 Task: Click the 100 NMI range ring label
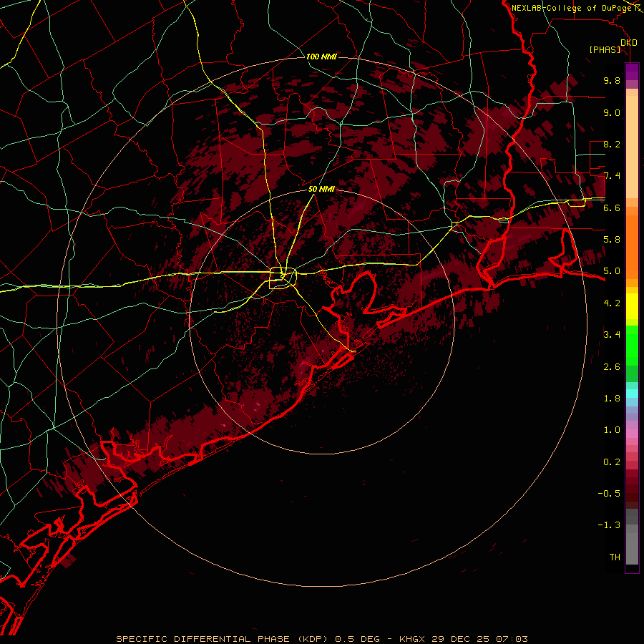pyautogui.click(x=321, y=57)
